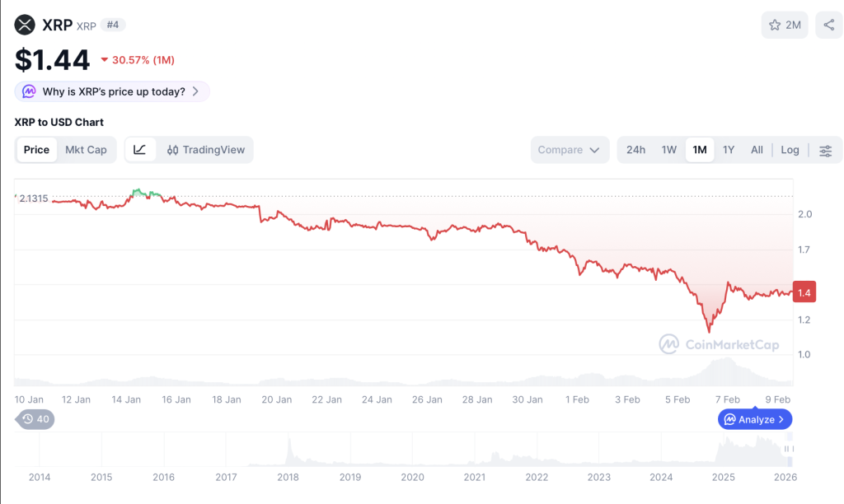Open the chart settings sliders icon
The height and width of the screenshot is (504, 844).
(x=826, y=150)
